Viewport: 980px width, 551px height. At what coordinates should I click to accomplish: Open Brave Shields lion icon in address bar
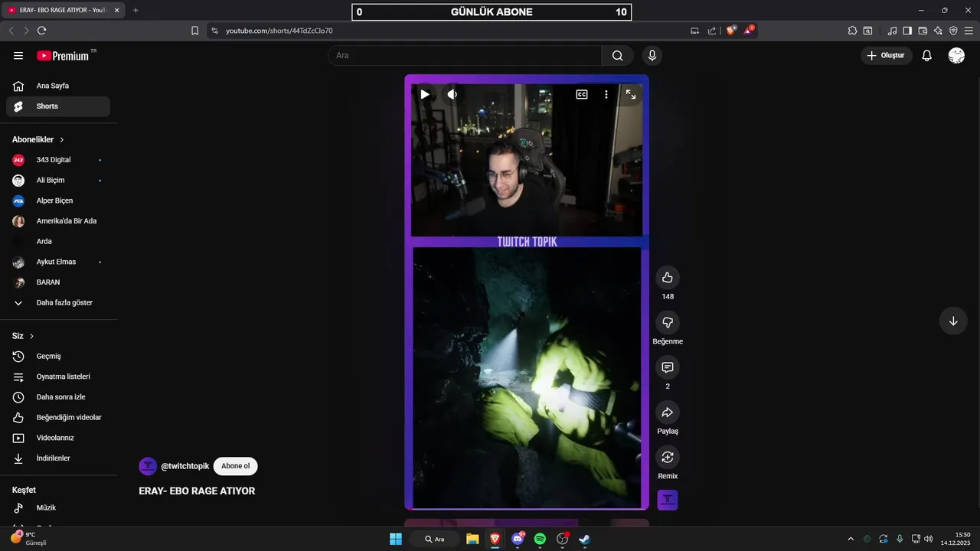click(x=731, y=31)
